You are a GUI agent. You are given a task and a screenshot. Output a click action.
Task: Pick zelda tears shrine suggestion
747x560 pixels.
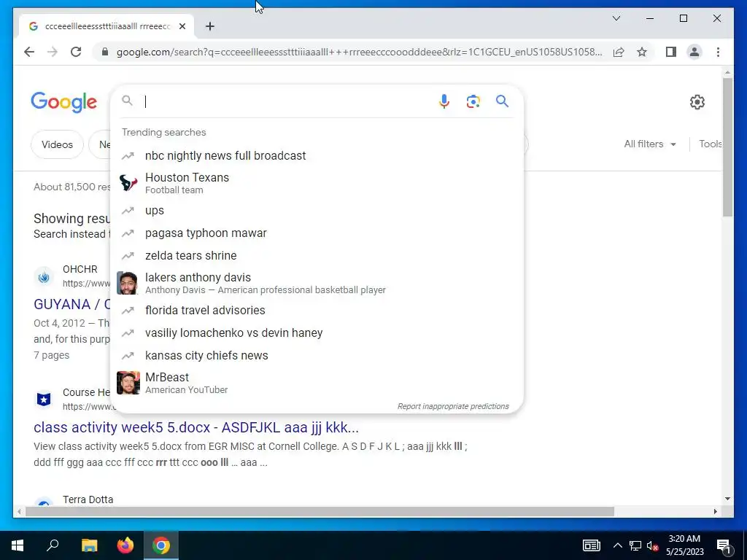[317, 256]
